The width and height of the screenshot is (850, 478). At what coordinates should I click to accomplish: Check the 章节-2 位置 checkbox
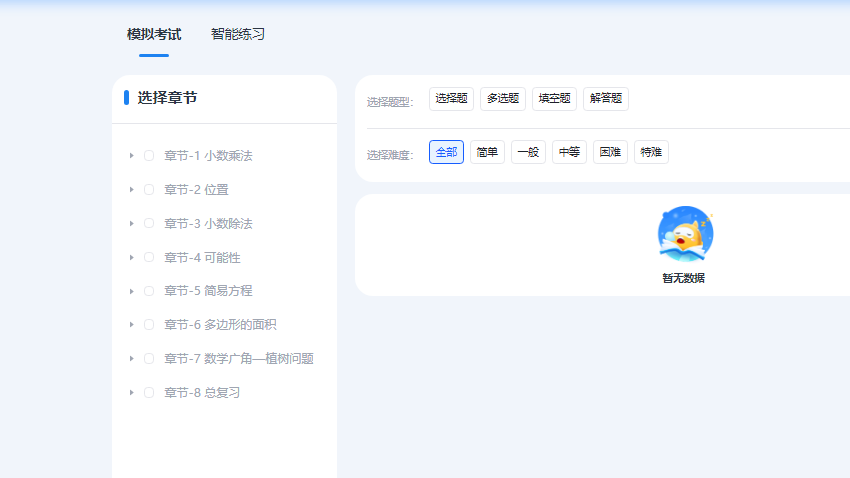(149, 190)
